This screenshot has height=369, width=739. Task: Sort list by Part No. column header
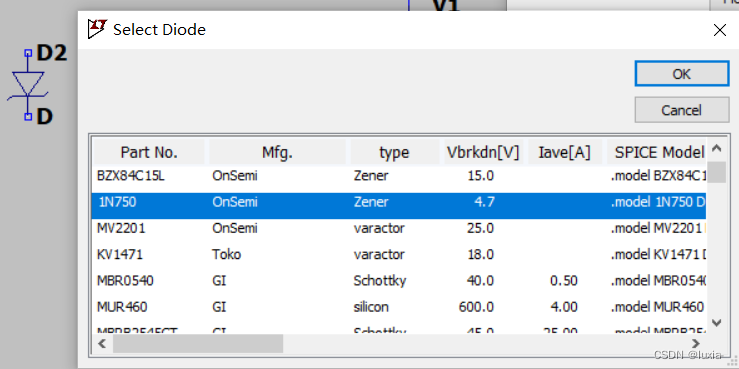point(149,152)
